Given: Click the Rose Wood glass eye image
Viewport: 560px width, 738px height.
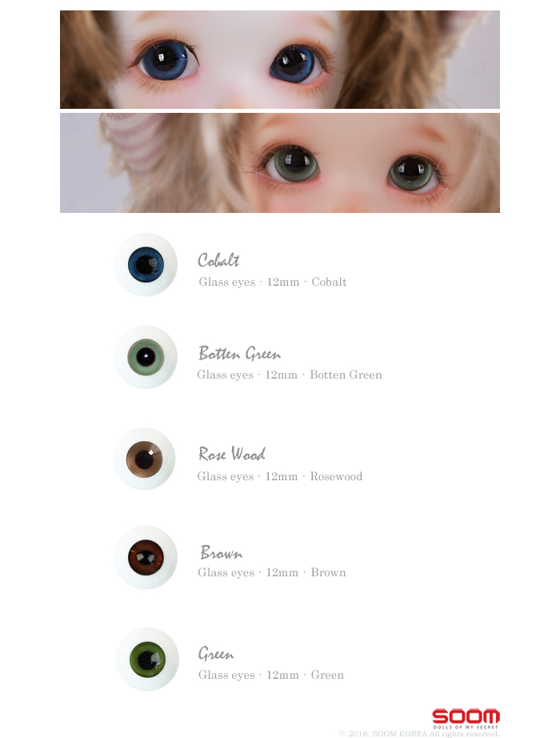Looking at the screenshot, I should pos(145,459).
